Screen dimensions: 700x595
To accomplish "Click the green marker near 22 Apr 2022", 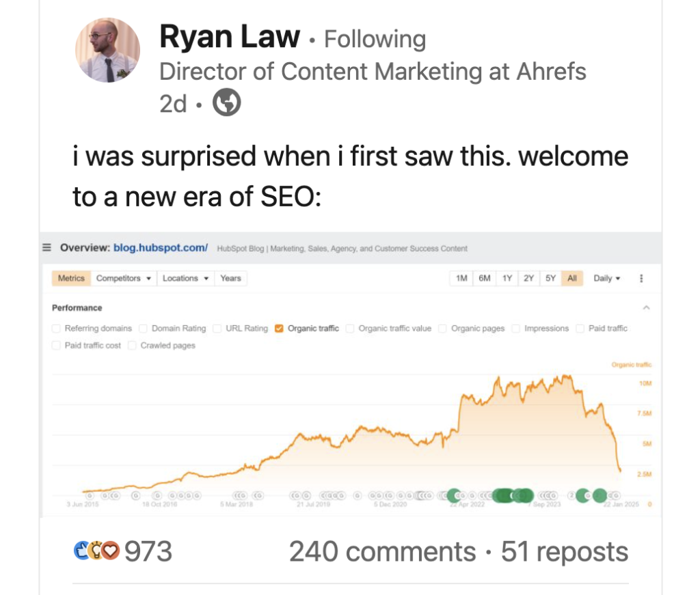I will [x=453, y=495].
